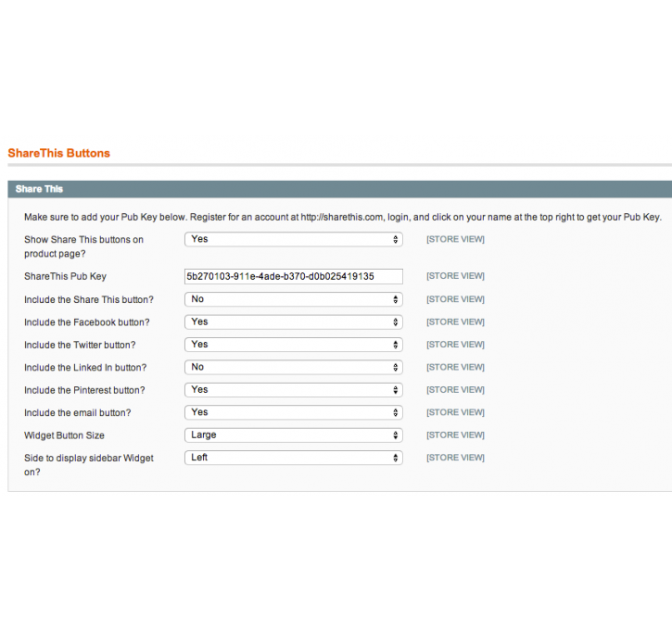This screenshot has width=672, height=630.
Task: Click the 'Show Share This buttons on product page?' label
Action: coord(84,246)
